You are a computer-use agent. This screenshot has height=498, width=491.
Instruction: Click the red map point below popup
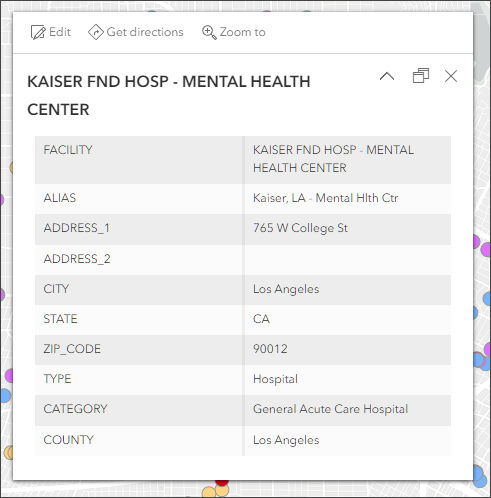tap(222, 482)
